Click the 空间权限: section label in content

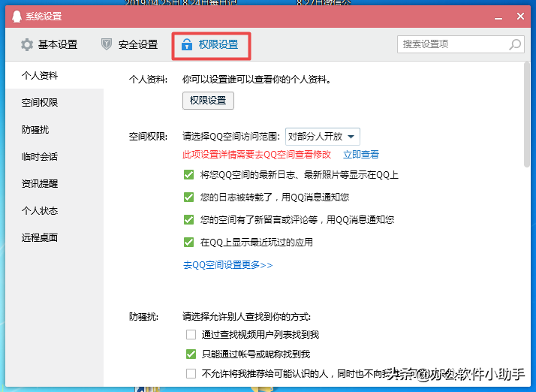tap(148, 137)
